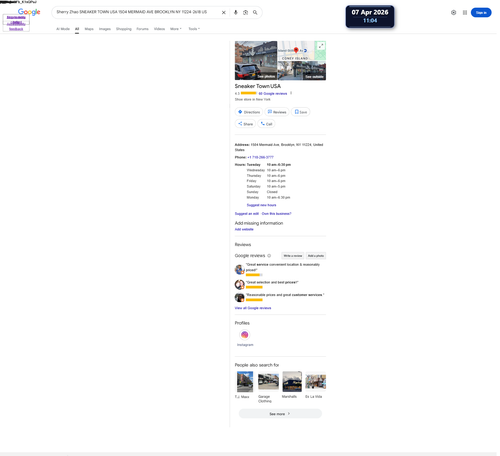
Task: Switch to Shopping tab
Action: [124, 29]
